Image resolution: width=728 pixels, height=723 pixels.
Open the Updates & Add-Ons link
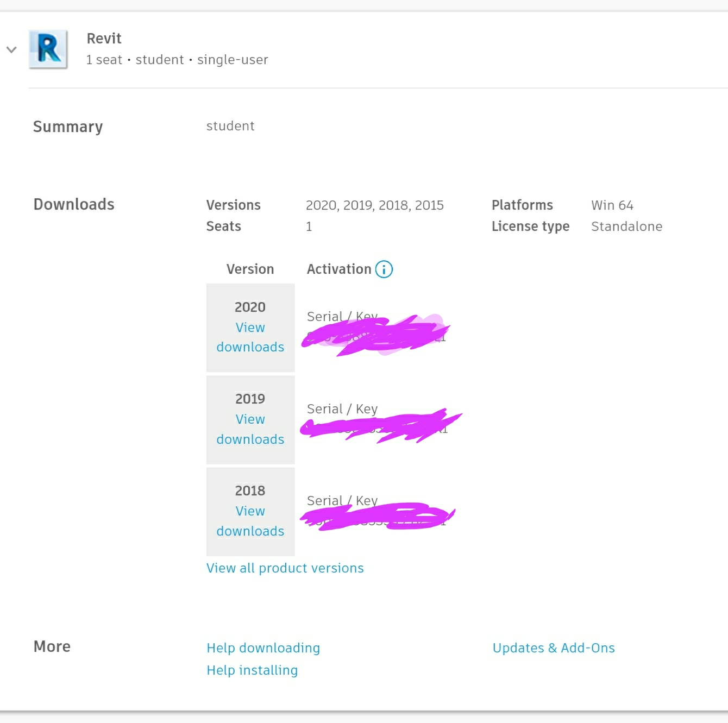(x=554, y=648)
